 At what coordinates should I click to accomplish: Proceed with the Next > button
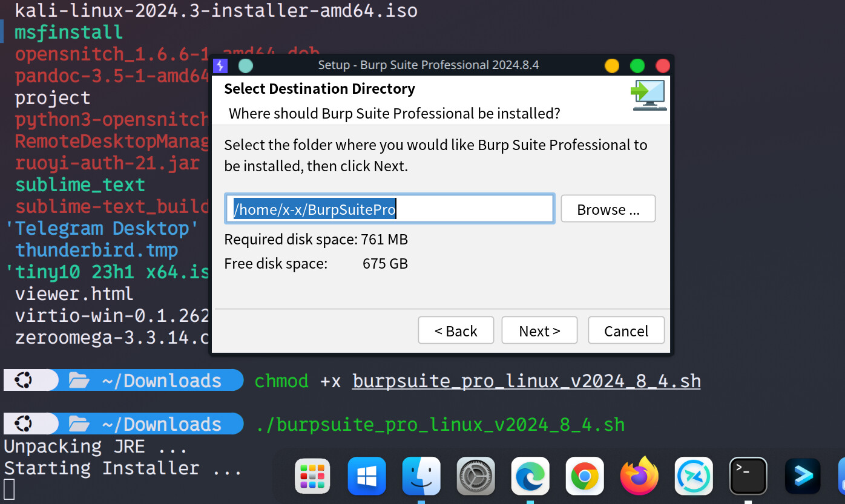click(539, 330)
